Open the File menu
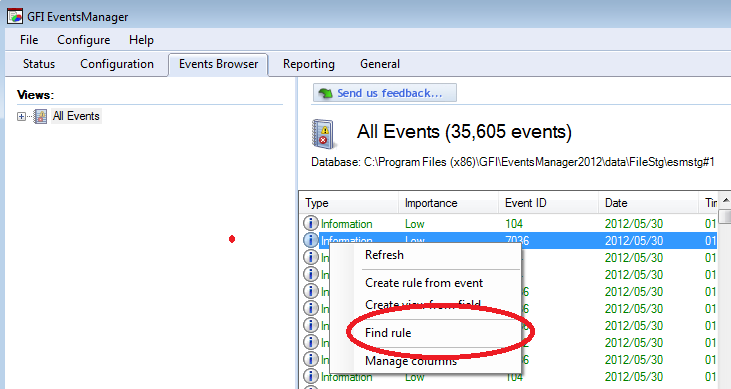This screenshot has height=389, width=731. pos(29,40)
